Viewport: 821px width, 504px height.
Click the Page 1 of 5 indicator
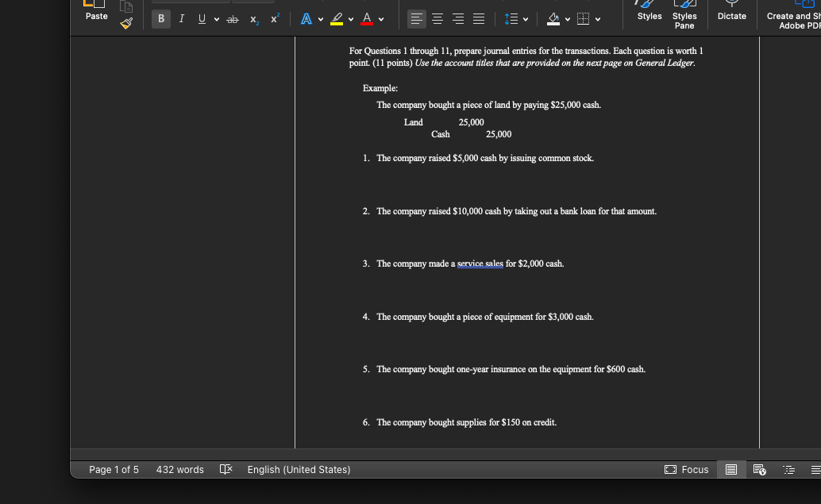coord(114,469)
